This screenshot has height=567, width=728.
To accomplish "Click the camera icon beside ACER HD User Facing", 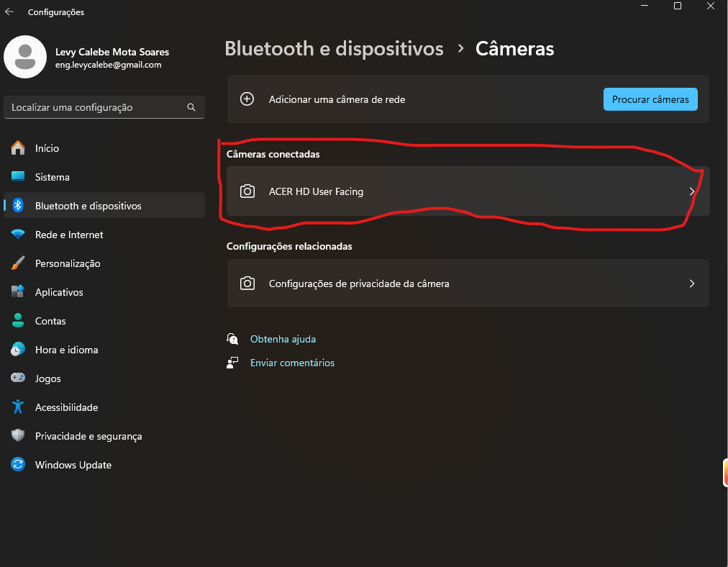I will [x=247, y=191].
